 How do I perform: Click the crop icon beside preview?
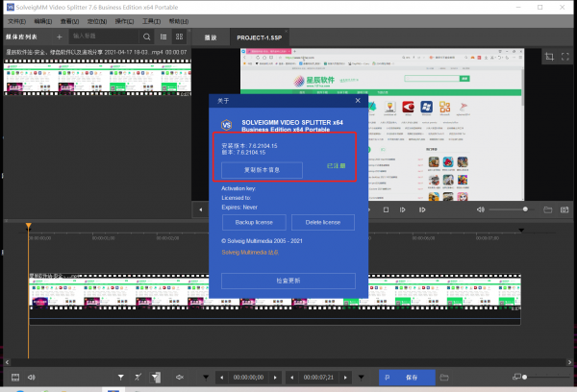click(x=549, y=57)
